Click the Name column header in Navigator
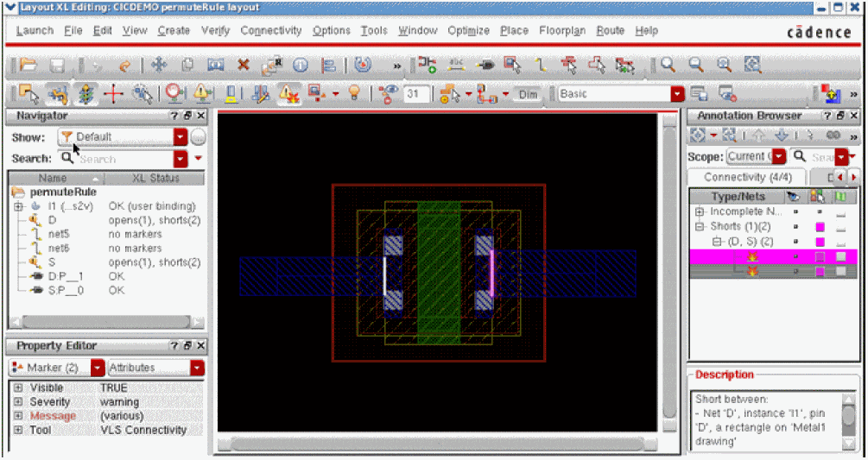The image size is (868, 460). pyautogui.click(x=56, y=179)
